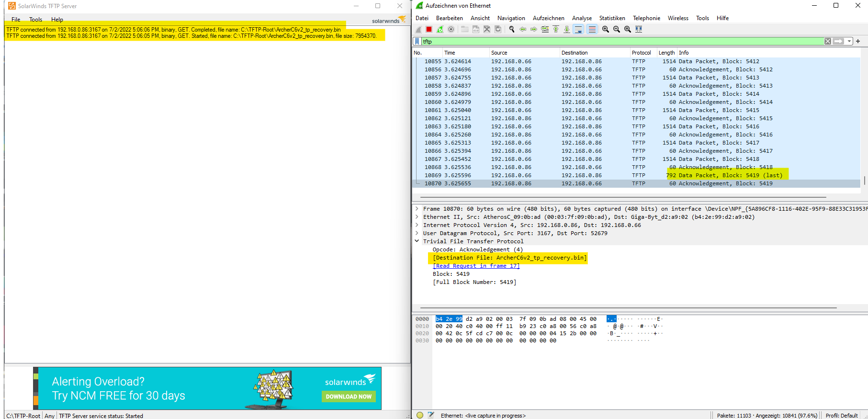Toggle packet list colorization
The image size is (868, 419).
(x=592, y=29)
